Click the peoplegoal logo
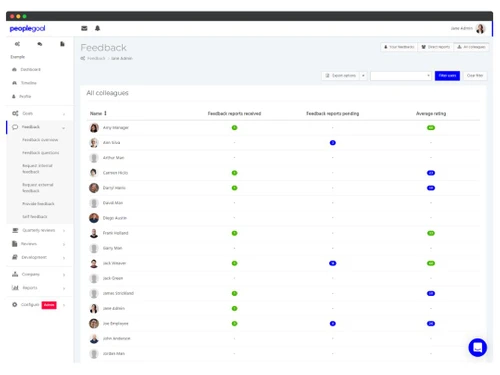500x375 pixels. pyautogui.click(x=27, y=29)
